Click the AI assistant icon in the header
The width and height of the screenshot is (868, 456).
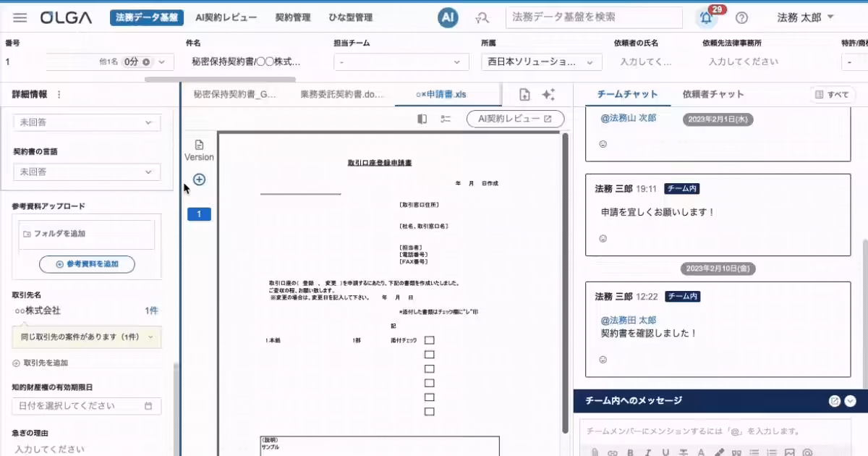coord(447,17)
